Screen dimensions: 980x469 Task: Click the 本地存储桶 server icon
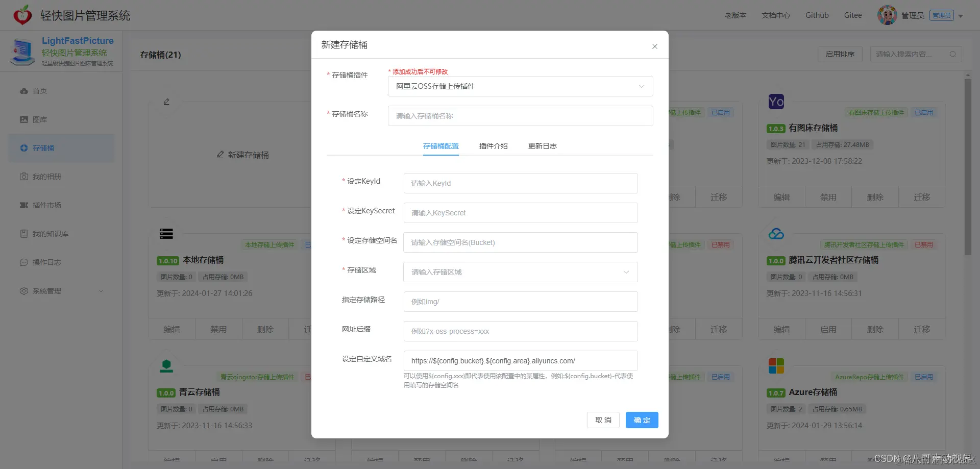[x=166, y=234]
